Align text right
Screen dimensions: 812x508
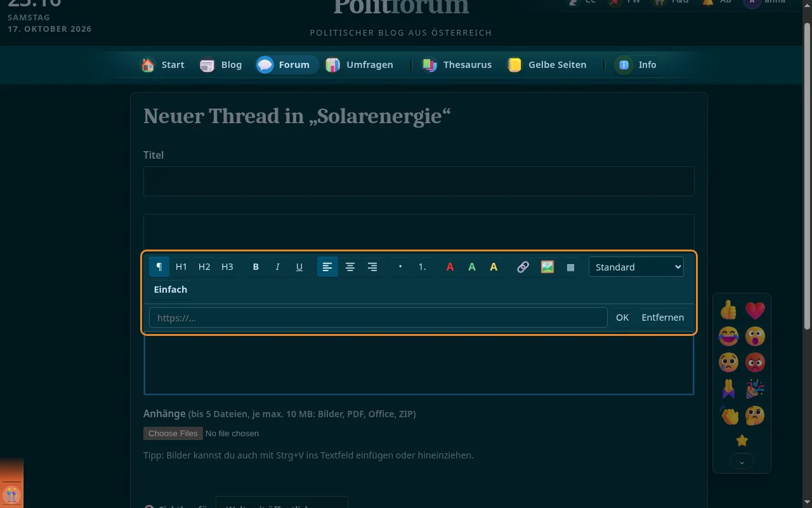click(x=372, y=267)
